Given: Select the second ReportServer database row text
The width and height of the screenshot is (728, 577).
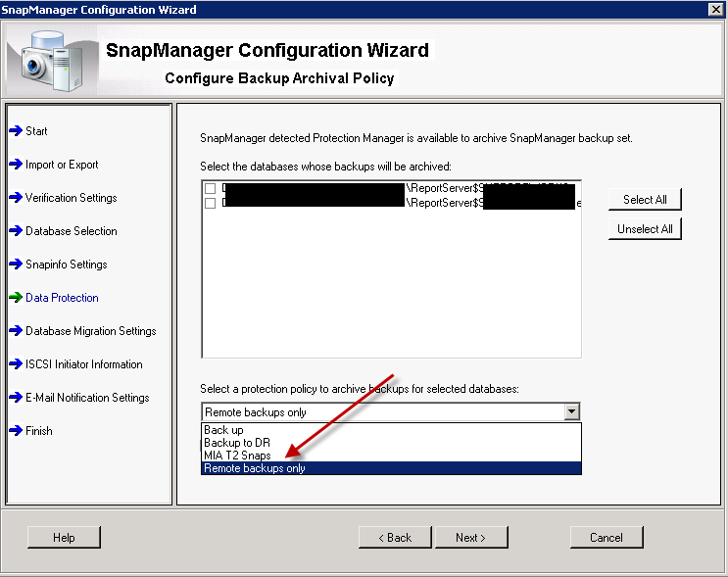Looking at the screenshot, I should click(402, 203).
